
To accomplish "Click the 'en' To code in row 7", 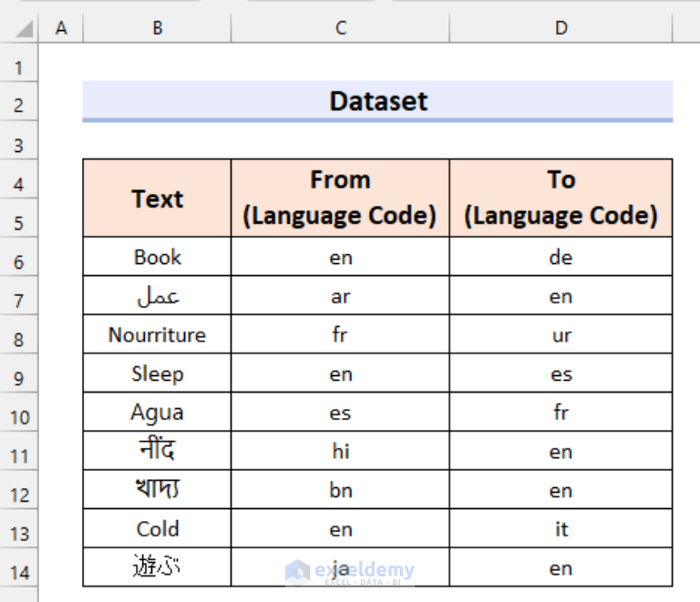I will 561,296.
